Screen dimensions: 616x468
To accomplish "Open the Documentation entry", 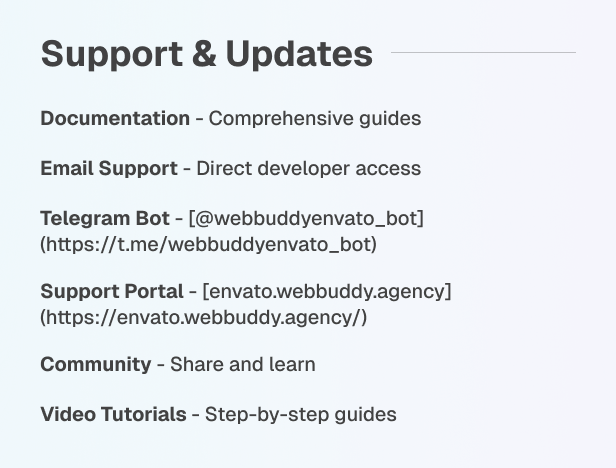I will (115, 119).
